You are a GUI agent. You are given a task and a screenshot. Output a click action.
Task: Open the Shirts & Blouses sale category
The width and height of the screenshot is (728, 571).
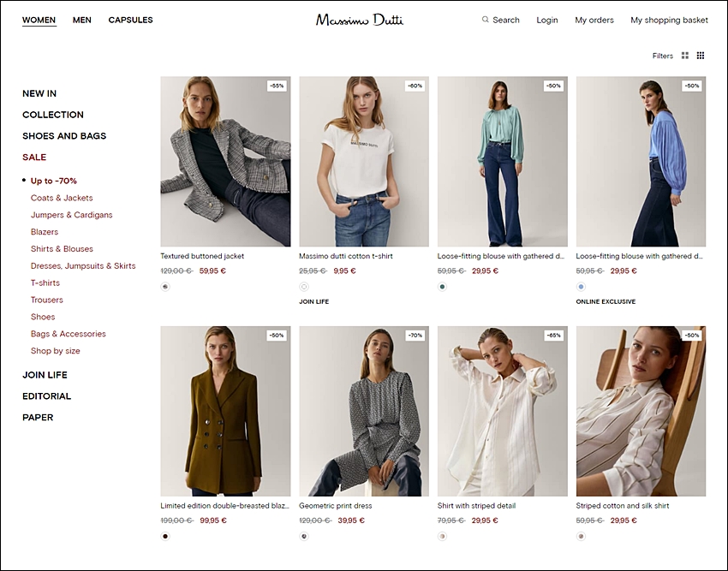[x=62, y=249]
